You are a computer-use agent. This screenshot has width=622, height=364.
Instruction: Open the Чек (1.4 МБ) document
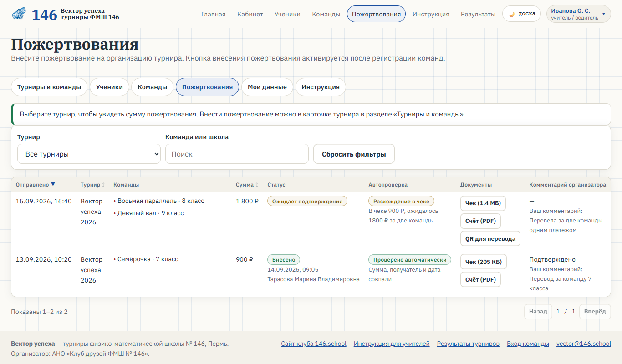coord(483,203)
